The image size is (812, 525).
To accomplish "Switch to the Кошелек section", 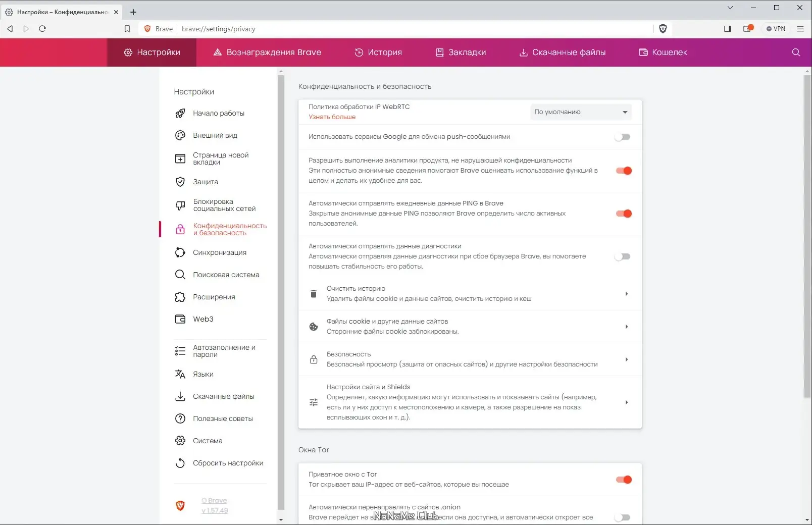I will [662, 52].
